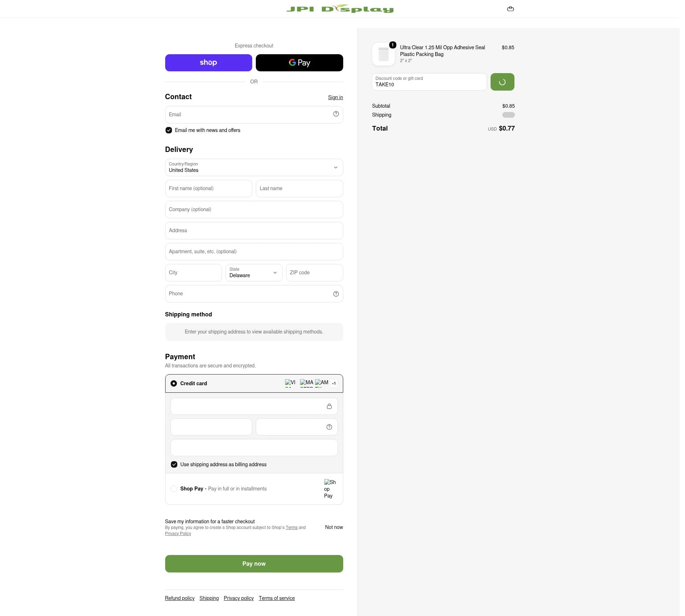The height and width of the screenshot is (616, 685).
Task: Click the discount code input field
Action: [x=429, y=82]
